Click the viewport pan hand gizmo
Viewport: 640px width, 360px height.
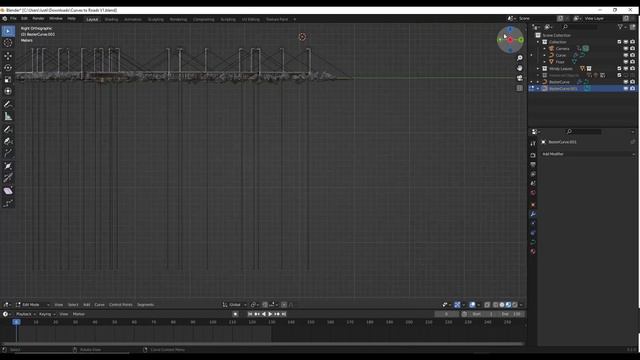tap(520, 68)
